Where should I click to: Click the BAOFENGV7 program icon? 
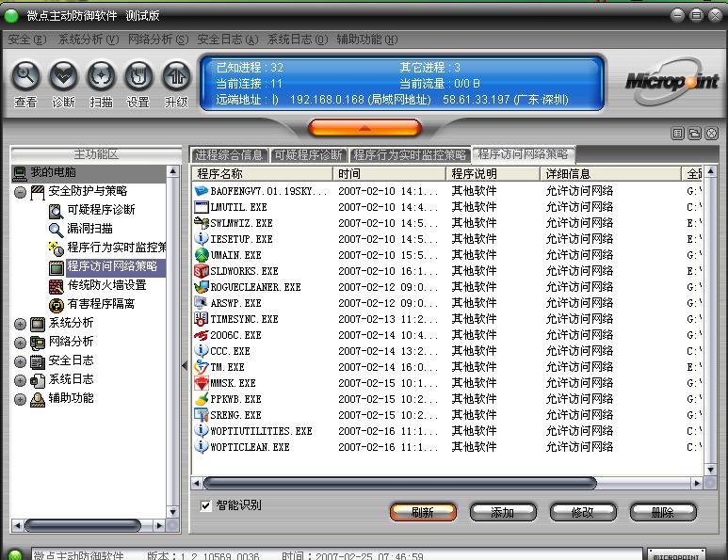click(201, 191)
